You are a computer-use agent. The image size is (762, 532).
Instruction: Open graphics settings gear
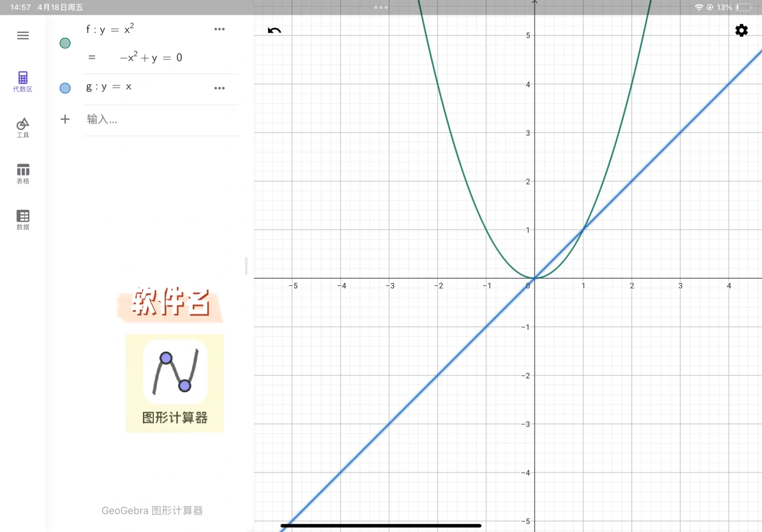point(741,31)
